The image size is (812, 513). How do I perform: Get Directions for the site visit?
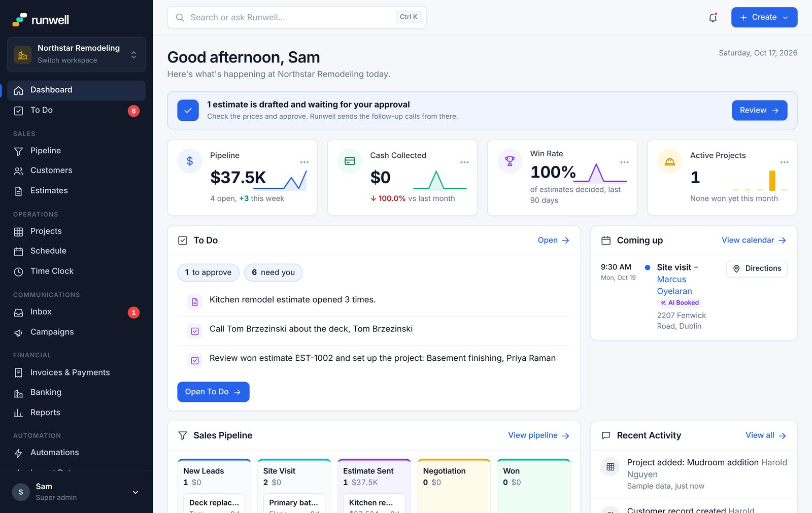(x=757, y=268)
